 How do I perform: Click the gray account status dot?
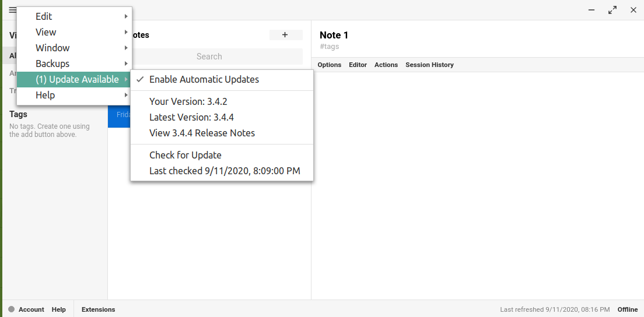12,309
